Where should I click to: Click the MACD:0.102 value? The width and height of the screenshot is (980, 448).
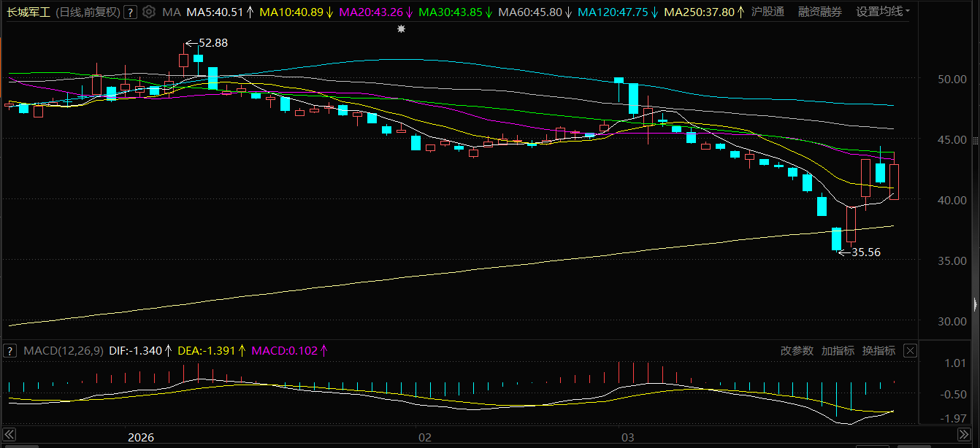tap(285, 351)
